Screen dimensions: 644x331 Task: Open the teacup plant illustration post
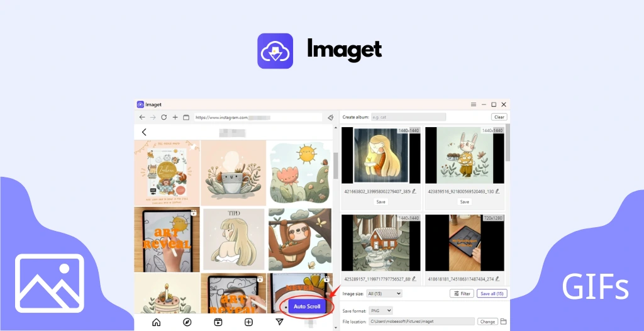pos(233,172)
